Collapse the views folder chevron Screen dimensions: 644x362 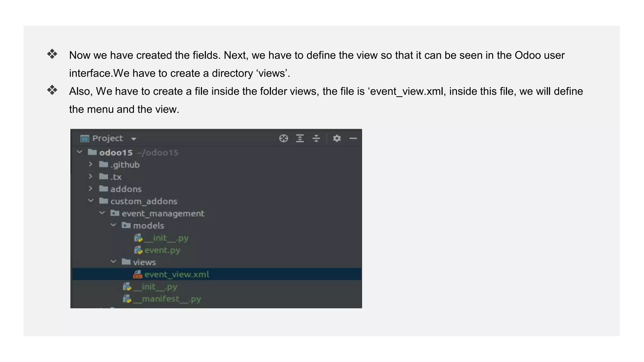(x=113, y=262)
